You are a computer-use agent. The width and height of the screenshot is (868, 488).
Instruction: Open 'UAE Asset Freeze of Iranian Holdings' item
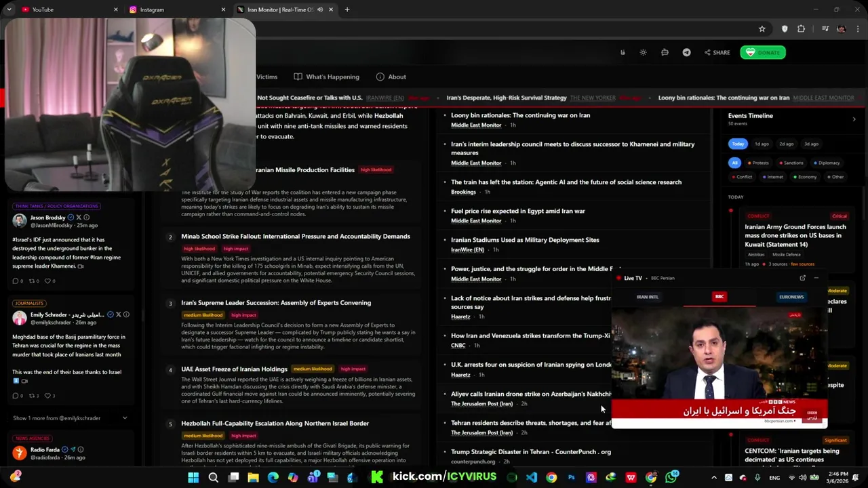(234, 369)
